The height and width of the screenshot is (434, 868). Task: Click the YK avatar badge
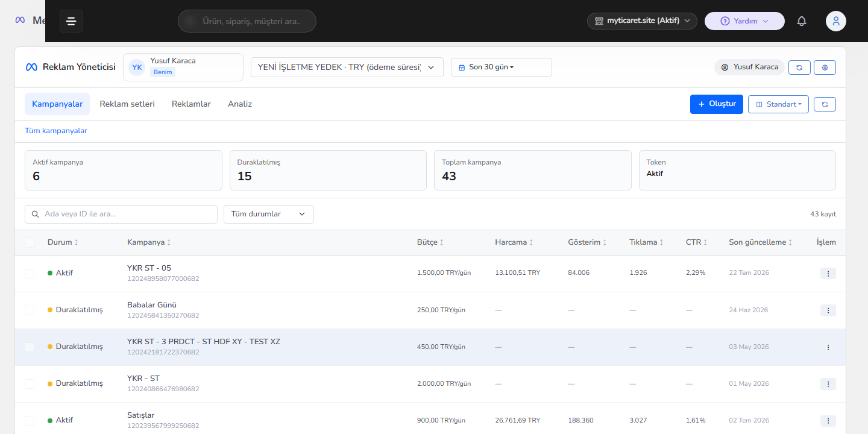pyautogui.click(x=137, y=67)
